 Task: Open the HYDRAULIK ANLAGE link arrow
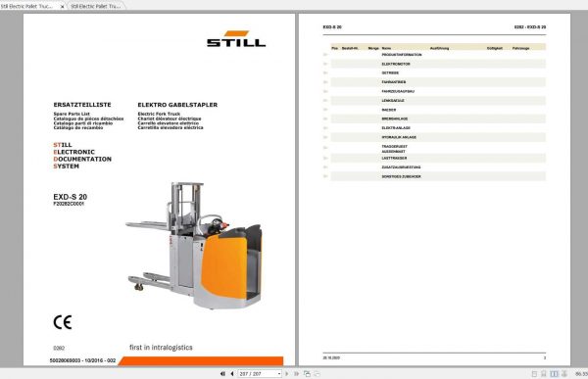point(325,137)
